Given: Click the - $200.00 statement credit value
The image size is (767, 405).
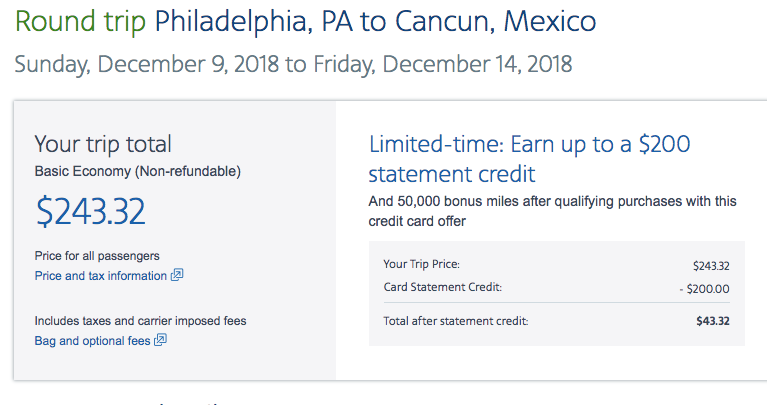Looking at the screenshot, I should 704,289.
